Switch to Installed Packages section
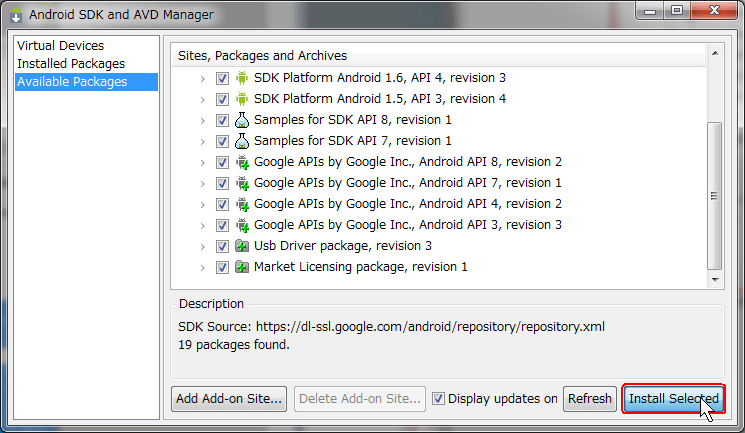 71,64
